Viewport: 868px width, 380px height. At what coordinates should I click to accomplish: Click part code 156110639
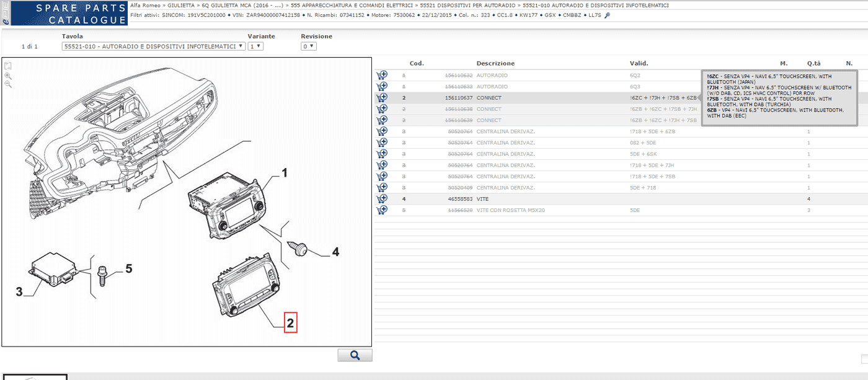[x=459, y=120]
